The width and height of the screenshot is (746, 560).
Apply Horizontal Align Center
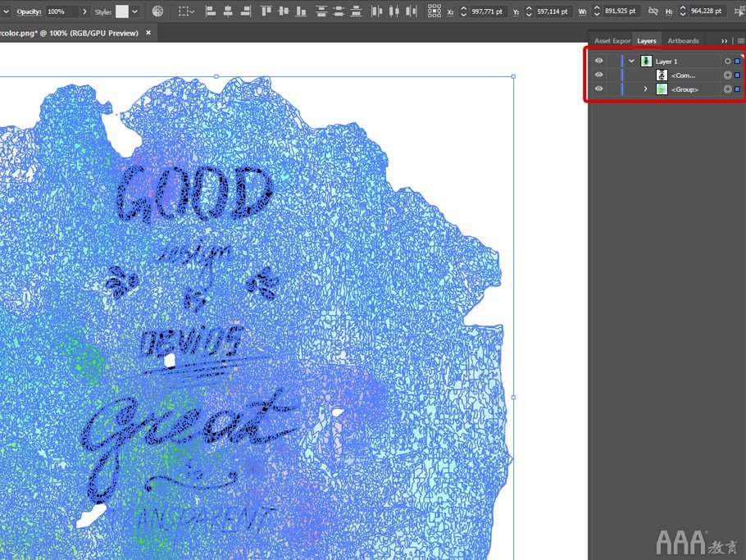pos(228,11)
